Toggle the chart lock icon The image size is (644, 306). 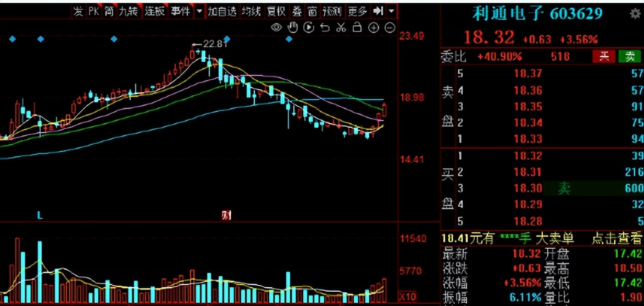pos(357,28)
